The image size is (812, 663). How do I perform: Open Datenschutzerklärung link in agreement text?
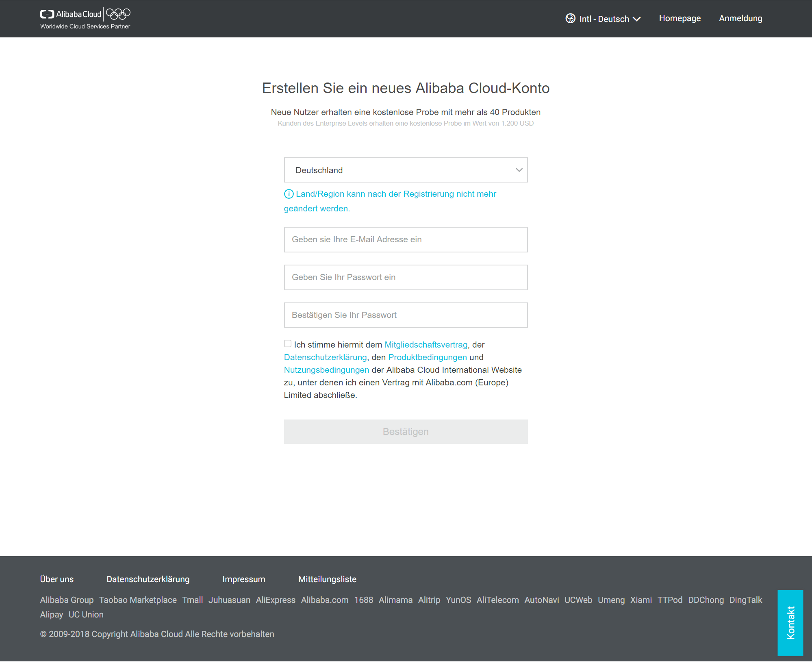(325, 357)
